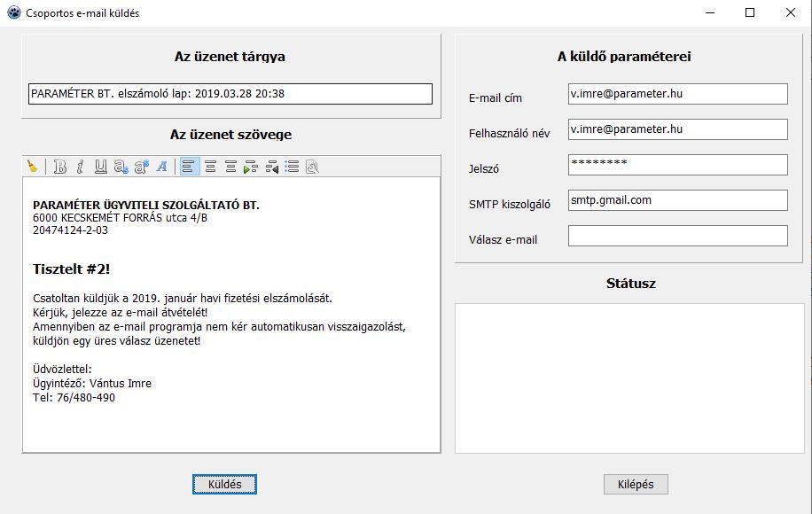Click "PARAMÉTER ÜGYVITELI SZOLGÁLTATÓ BT." line
The width and height of the screenshot is (812, 514).
146,205
